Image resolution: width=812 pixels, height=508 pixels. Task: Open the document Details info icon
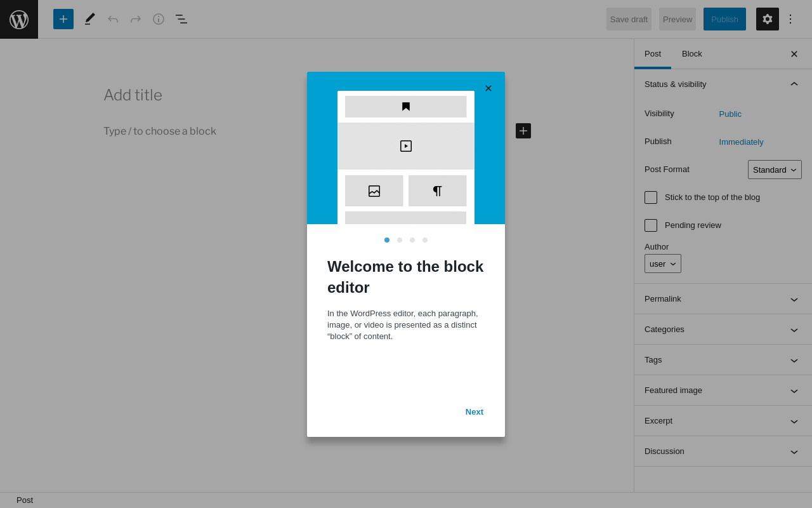click(x=159, y=19)
